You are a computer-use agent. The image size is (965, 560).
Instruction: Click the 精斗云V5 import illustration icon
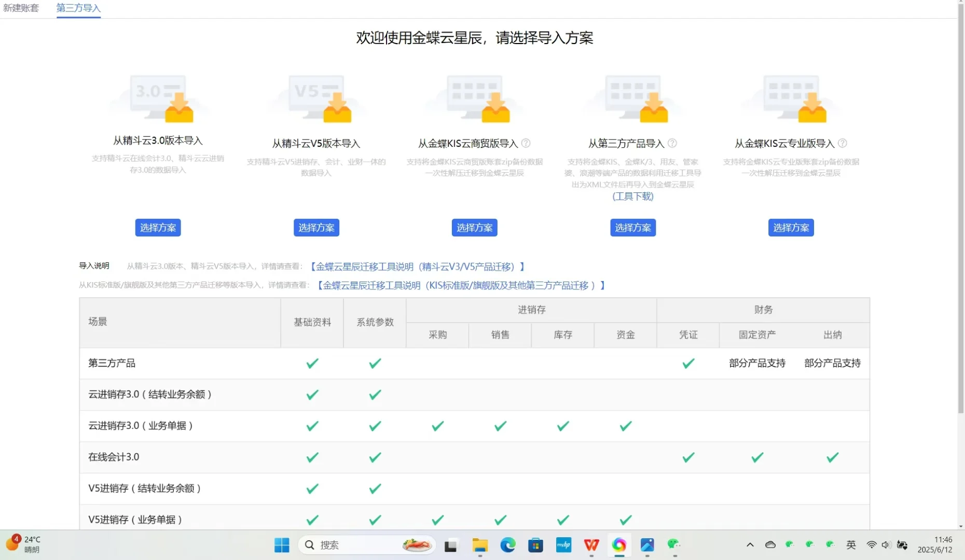click(316, 99)
